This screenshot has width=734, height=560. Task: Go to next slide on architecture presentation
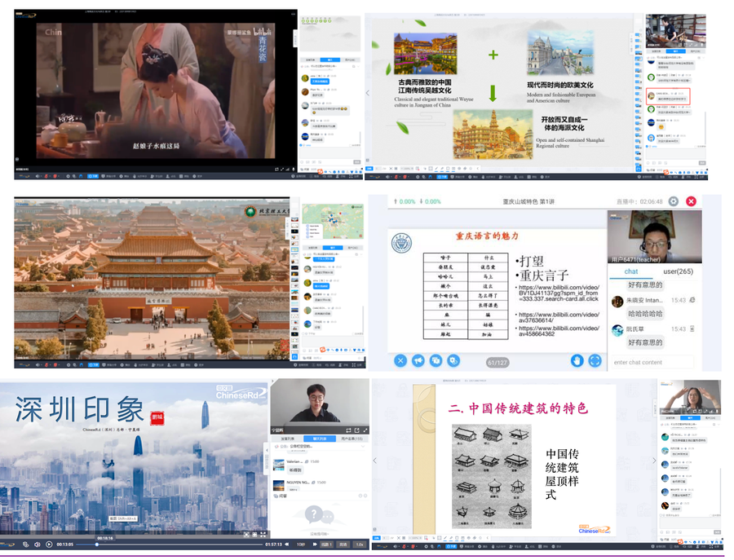coord(654,461)
